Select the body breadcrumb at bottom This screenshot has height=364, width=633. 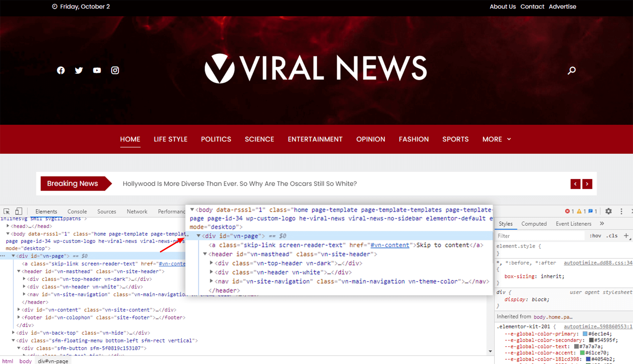point(25,361)
